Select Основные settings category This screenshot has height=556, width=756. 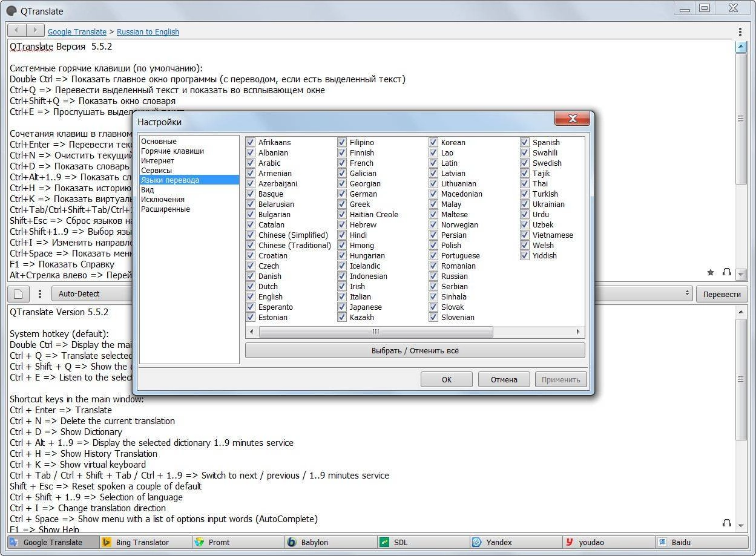[159, 141]
